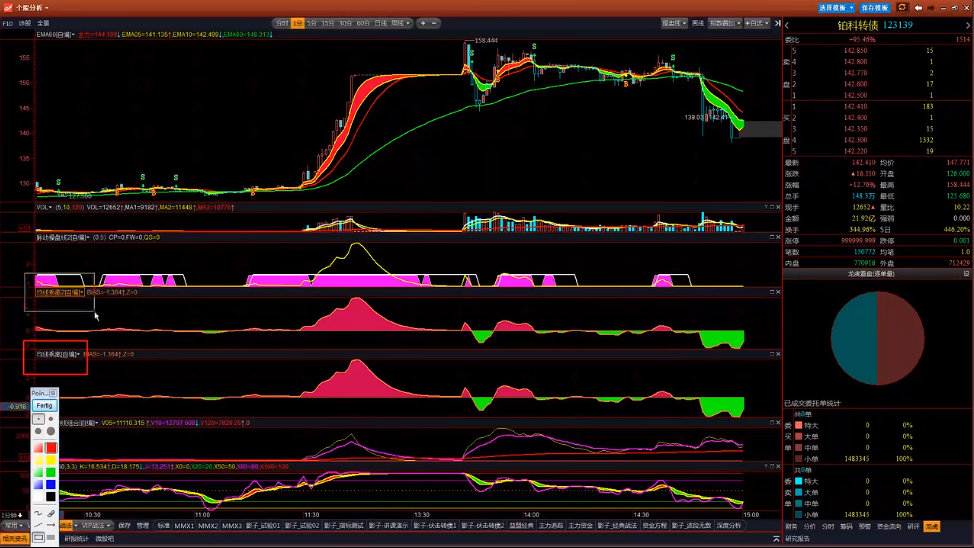Go to next security with right arrow
This screenshot has height=548, width=974.
(967, 24)
